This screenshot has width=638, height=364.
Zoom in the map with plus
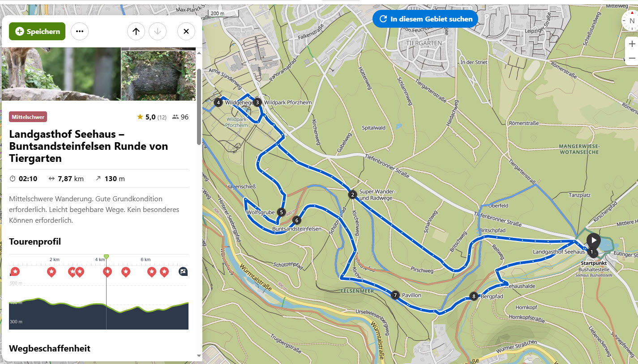pyautogui.click(x=632, y=44)
